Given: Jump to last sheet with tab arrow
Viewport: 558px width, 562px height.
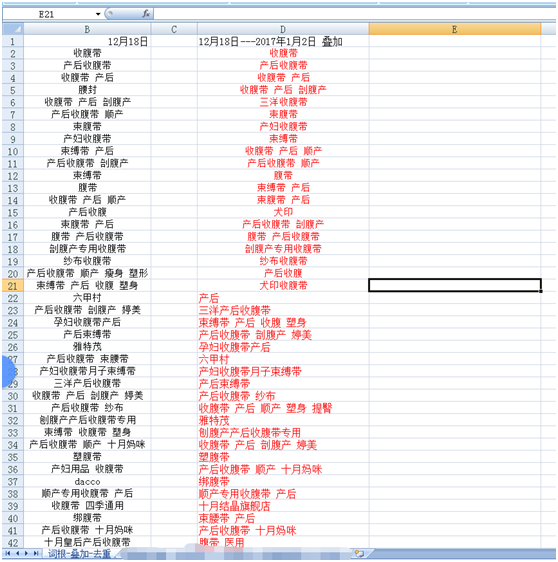Looking at the screenshot, I should 36,553.
